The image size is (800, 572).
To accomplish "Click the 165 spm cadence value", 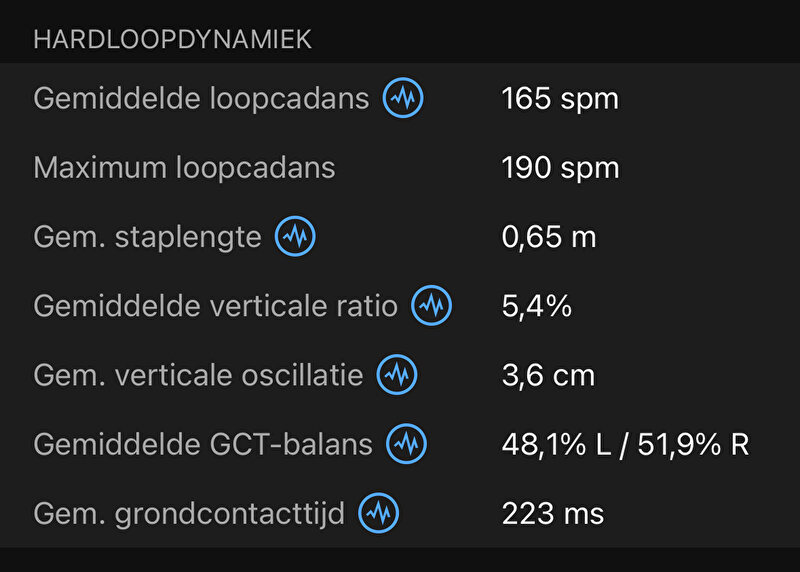I will [560, 98].
